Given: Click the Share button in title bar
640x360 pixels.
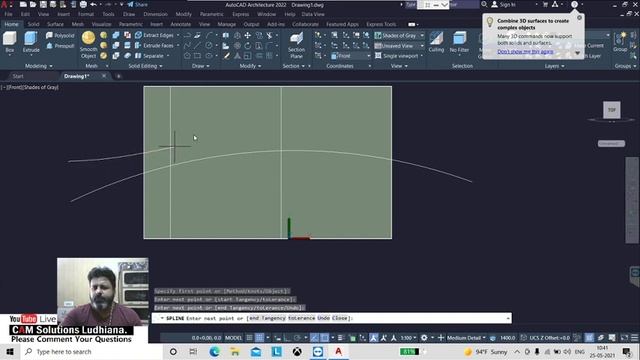Looking at the screenshot, I should click(x=138, y=4).
